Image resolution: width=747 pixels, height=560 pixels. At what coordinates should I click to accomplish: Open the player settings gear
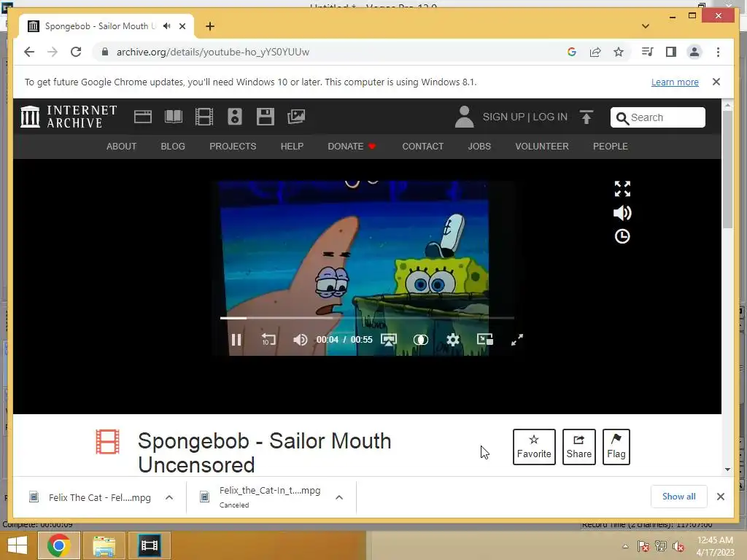tap(452, 340)
